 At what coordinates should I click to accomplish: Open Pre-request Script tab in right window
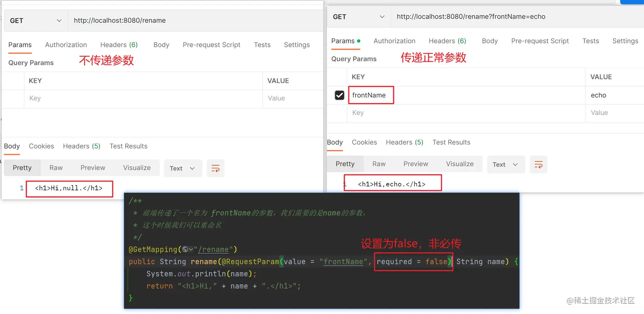[x=540, y=41]
